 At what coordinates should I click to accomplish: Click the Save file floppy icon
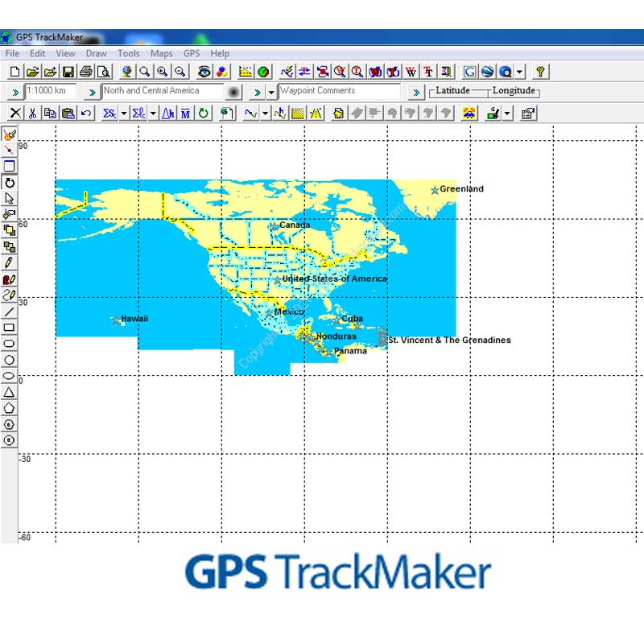pos(68,72)
